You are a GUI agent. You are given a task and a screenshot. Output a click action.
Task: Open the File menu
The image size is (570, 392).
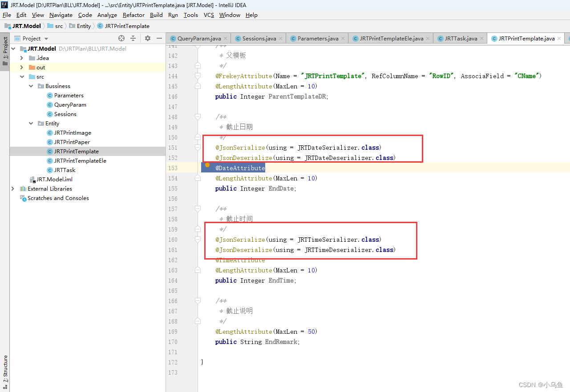(7, 15)
